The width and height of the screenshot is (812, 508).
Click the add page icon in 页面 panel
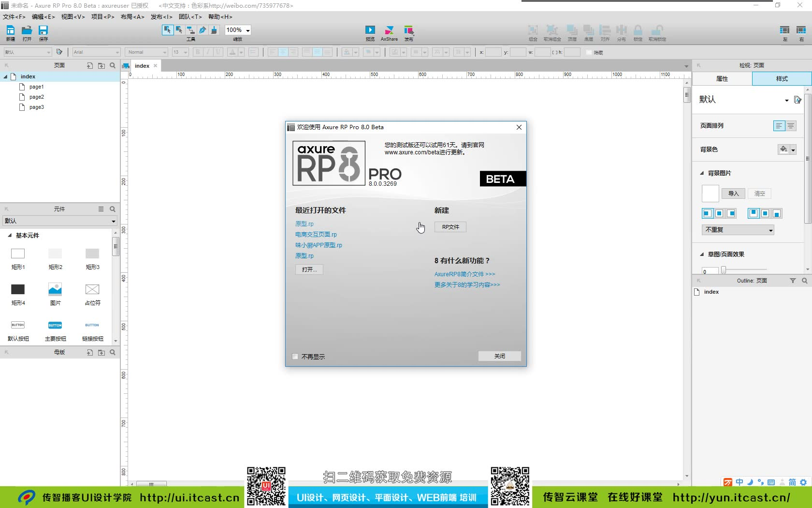click(90, 65)
